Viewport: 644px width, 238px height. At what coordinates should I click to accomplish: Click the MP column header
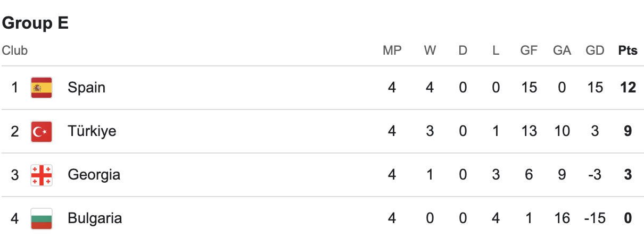[392, 50]
